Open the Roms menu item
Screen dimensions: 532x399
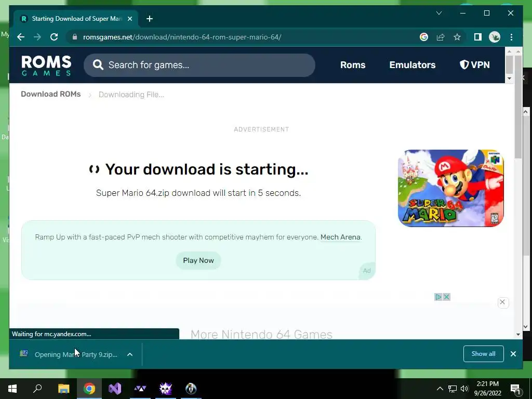(x=353, y=65)
